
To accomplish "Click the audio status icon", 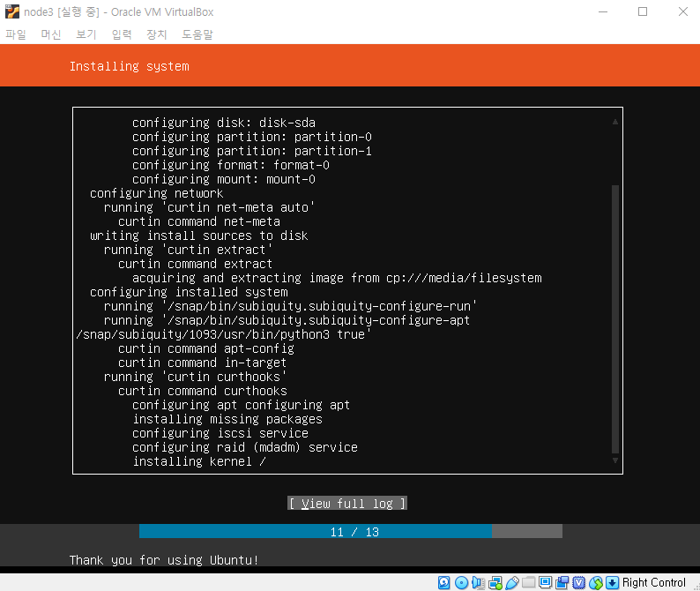I will [478, 582].
